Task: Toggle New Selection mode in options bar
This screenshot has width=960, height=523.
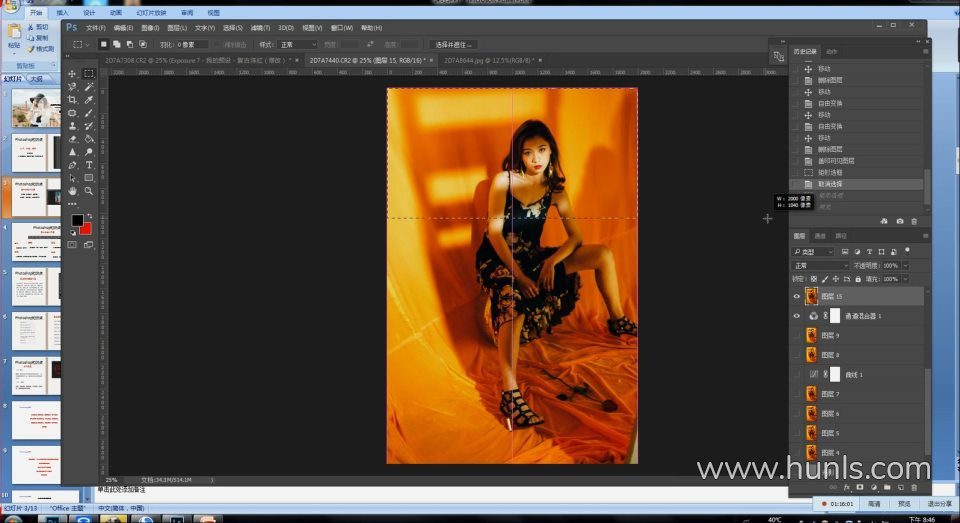Action: (x=103, y=44)
